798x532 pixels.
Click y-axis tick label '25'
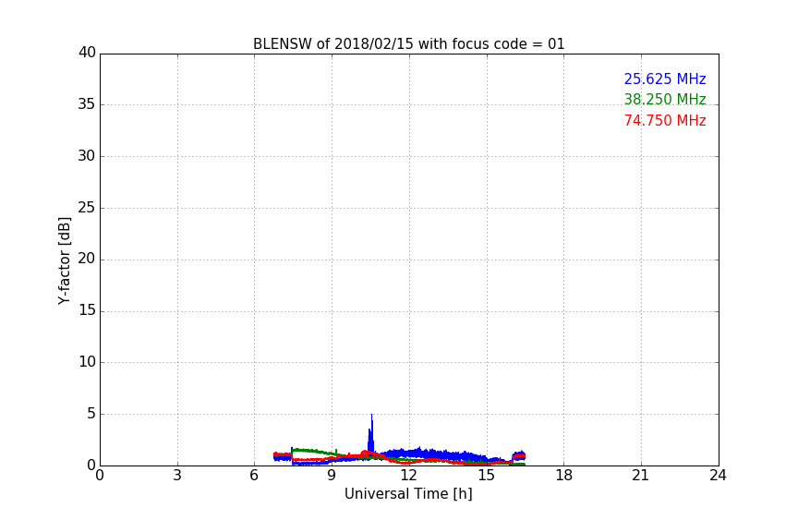pyautogui.click(x=87, y=207)
